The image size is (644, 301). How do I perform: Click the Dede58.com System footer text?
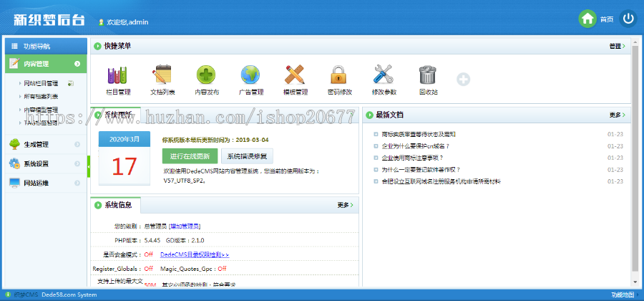coord(69,295)
